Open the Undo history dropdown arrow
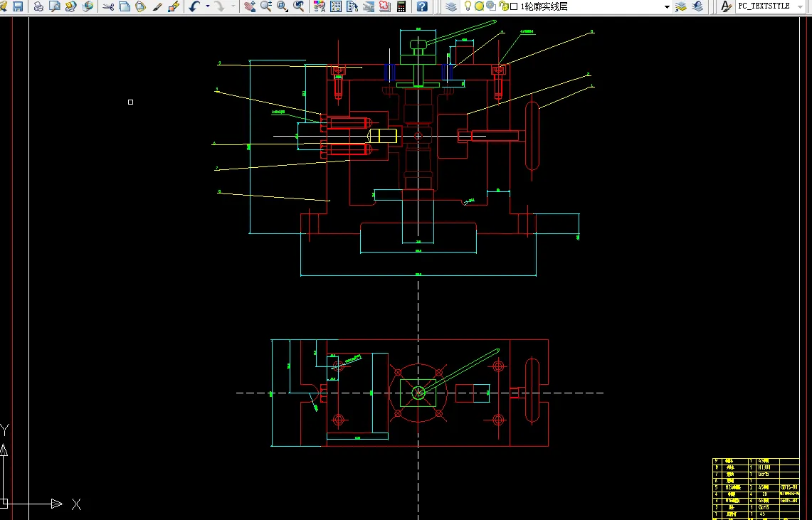Screen dimensions: 812x520 tap(208, 6)
